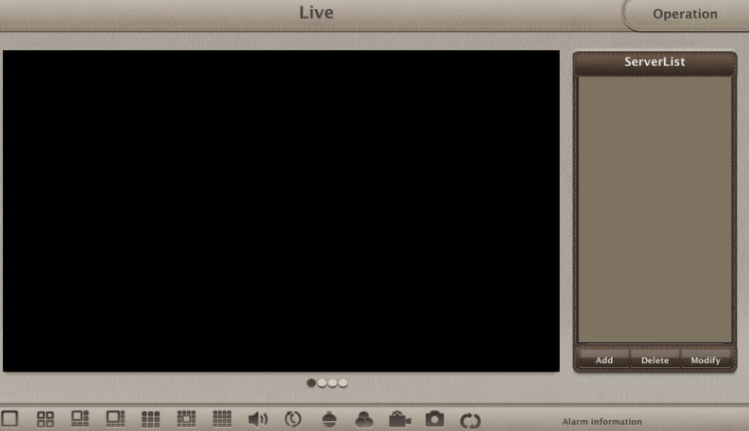Take a snapshot with the camera icon
This screenshot has height=431, width=749.
pyautogui.click(x=435, y=420)
